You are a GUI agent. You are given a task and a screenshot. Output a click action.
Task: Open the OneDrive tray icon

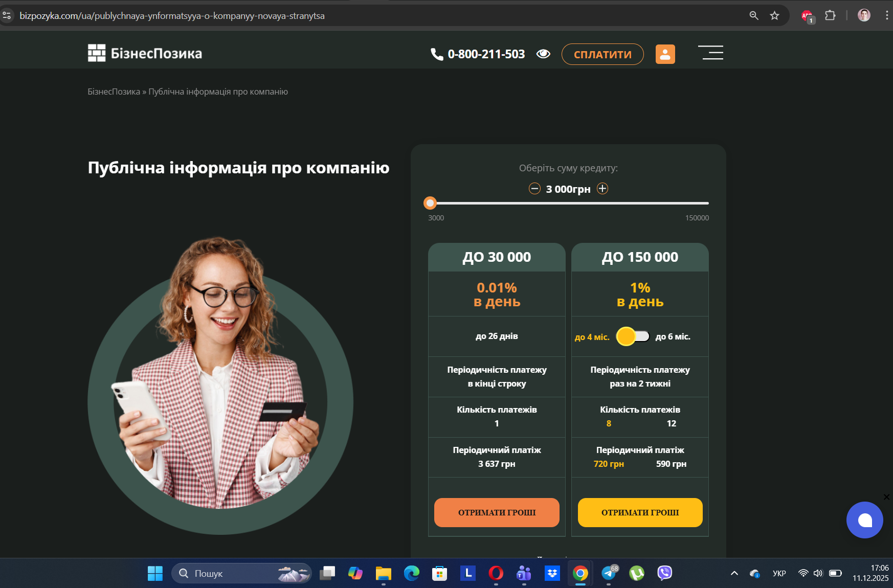[x=755, y=573]
